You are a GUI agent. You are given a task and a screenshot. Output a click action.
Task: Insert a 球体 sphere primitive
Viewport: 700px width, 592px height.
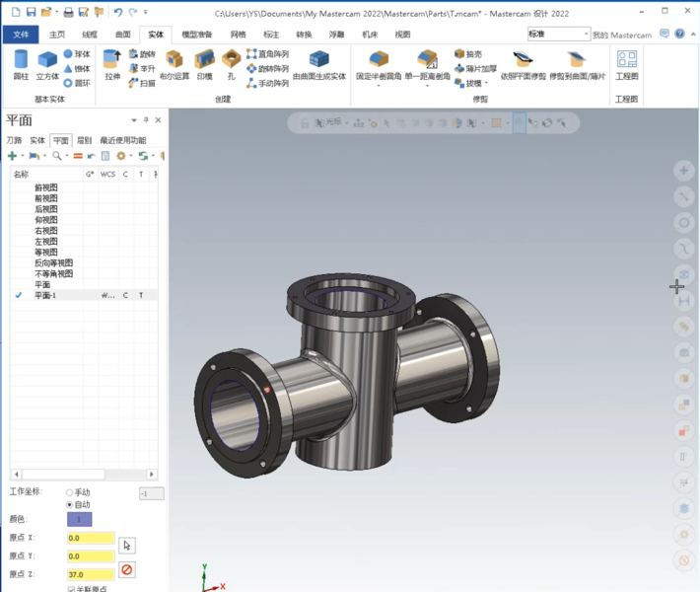77,54
